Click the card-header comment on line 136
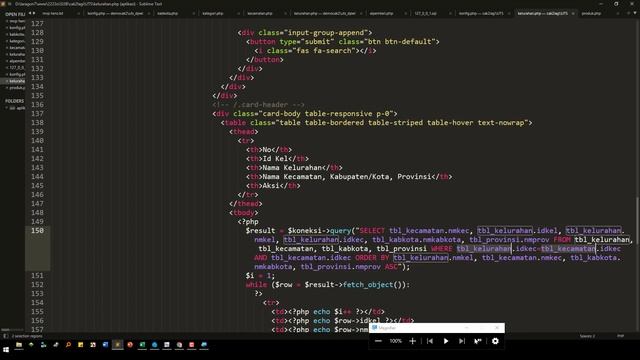 (x=258, y=104)
